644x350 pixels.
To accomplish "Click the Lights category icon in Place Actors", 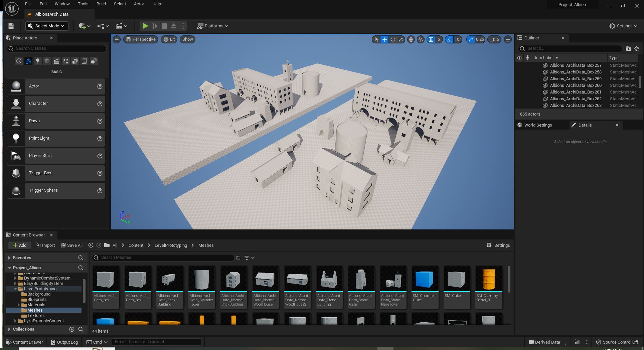I will (x=38, y=61).
